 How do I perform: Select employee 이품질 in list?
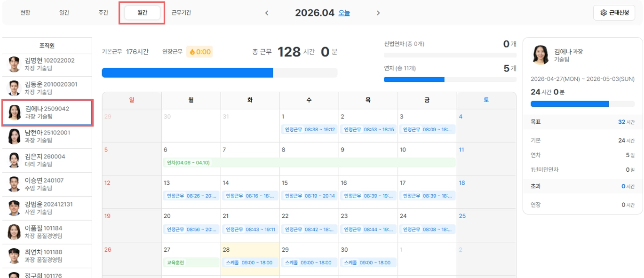click(x=47, y=232)
